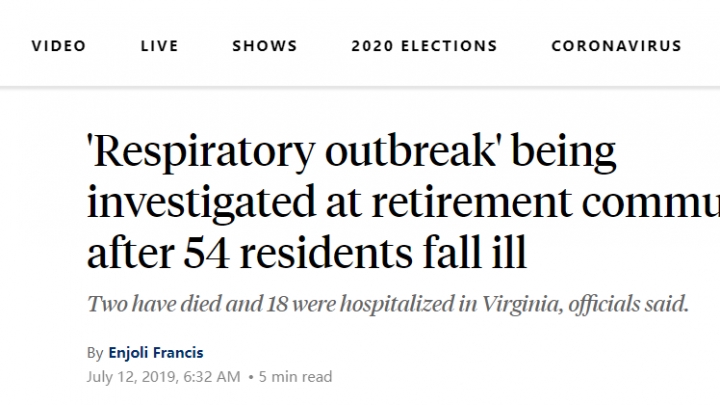Click the 5 min read label
Viewport: 720px width, 405px height.
(x=295, y=377)
